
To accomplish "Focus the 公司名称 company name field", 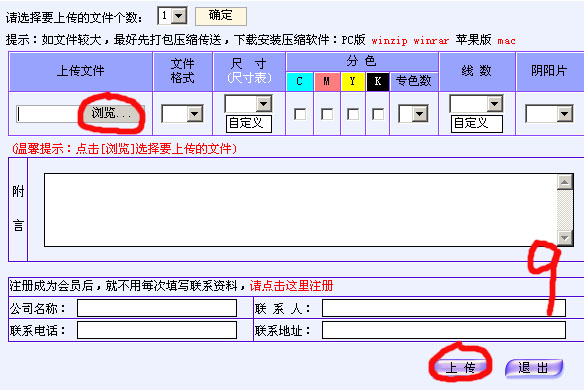I will 157,308.
